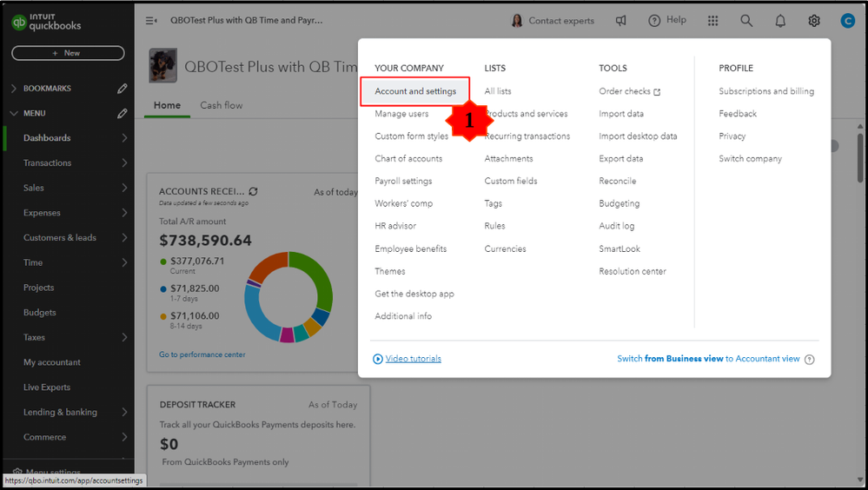Select Reconcile under Tools
Image resolution: width=868 pixels, height=490 pixels.
617,181
